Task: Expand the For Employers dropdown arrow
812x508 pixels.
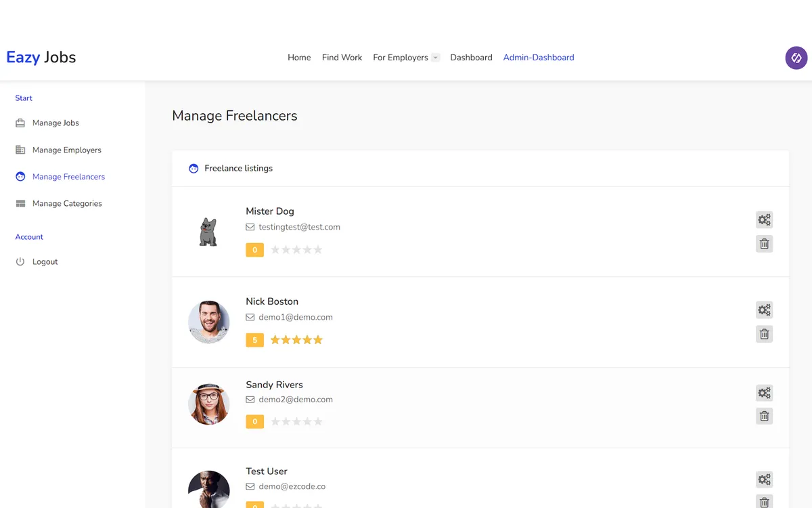Action: pos(436,58)
